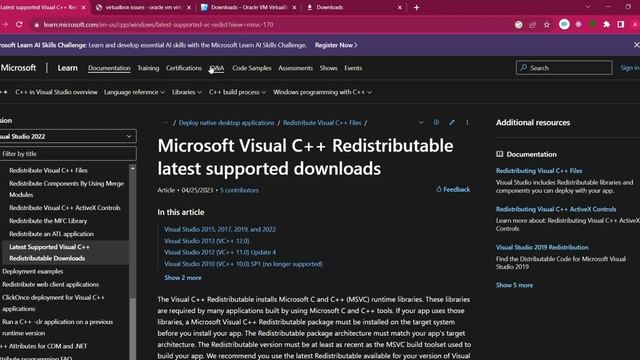Viewport: 640px width, 360px height.
Task: Expand Show 2 more in article contents
Action: pyautogui.click(x=183, y=278)
